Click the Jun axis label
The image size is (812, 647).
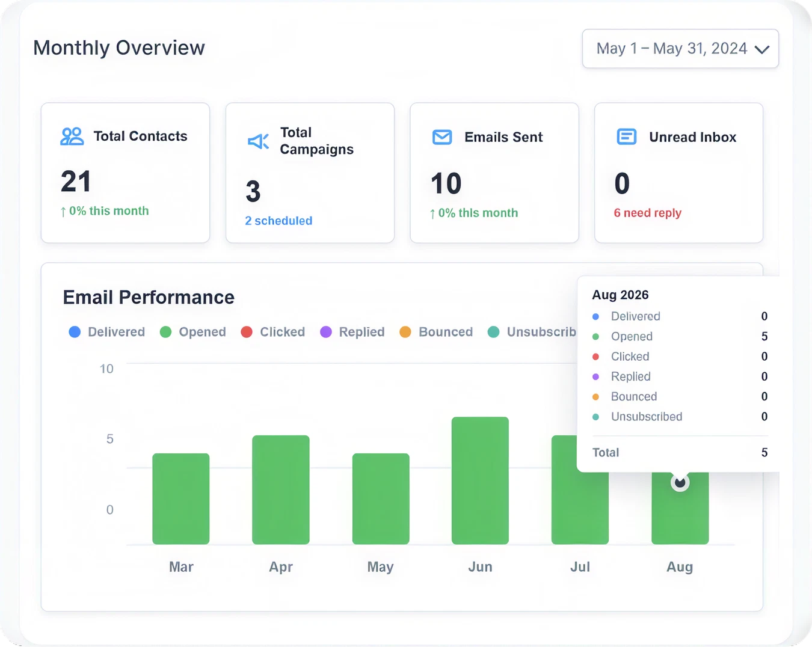tap(480, 567)
